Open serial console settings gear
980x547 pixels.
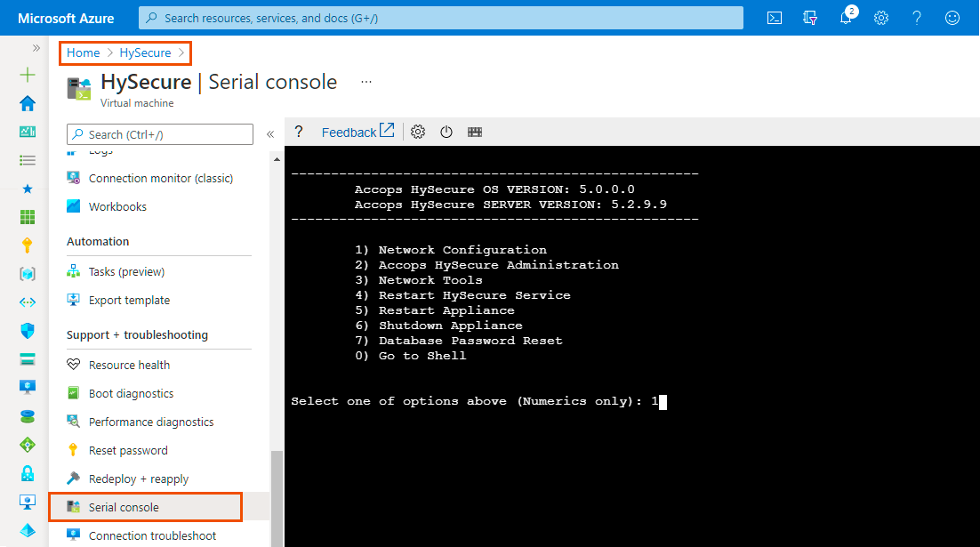click(x=418, y=132)
